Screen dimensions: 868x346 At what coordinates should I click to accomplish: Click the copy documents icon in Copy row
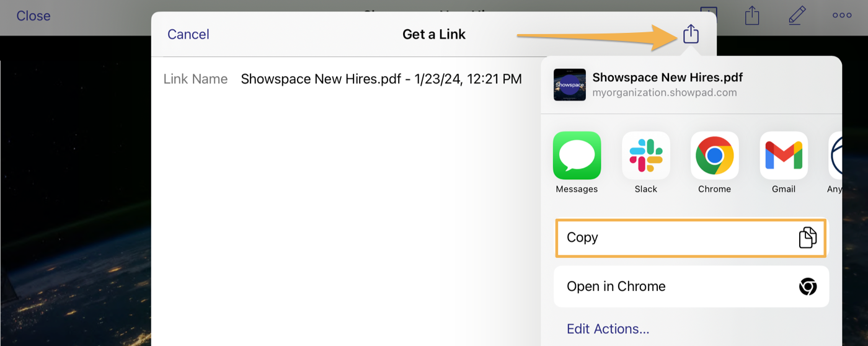click(808, 237)
